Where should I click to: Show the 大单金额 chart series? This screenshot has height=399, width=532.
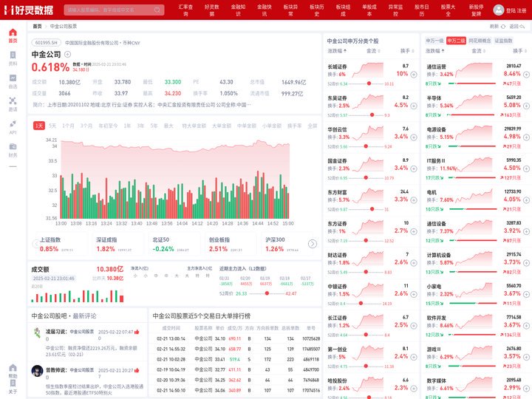click(222, 126)
